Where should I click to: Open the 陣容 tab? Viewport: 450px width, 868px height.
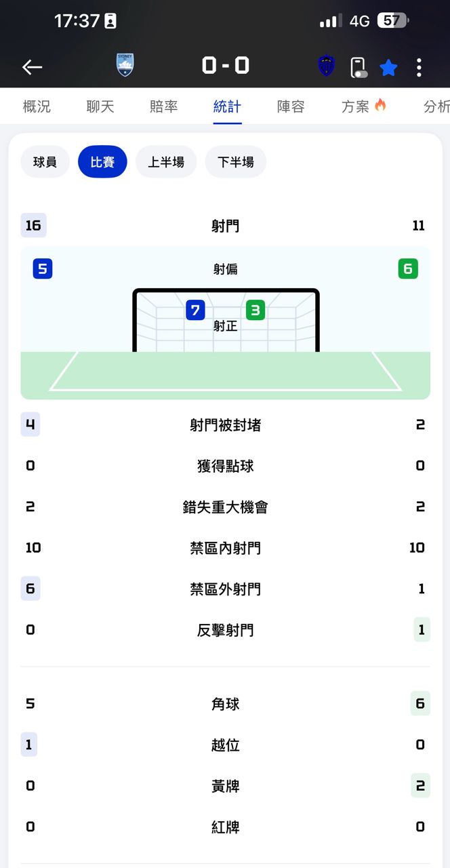pos(291,106)
